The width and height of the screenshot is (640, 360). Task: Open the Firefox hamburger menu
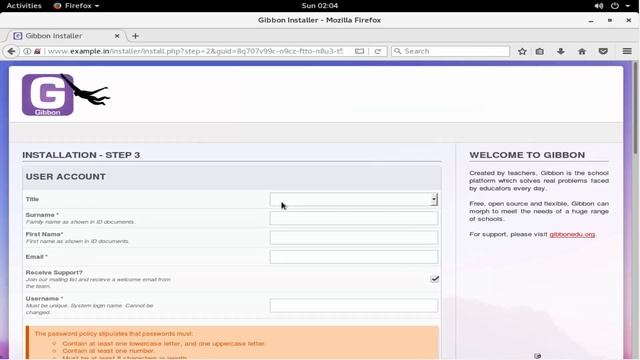pos(627,51)
